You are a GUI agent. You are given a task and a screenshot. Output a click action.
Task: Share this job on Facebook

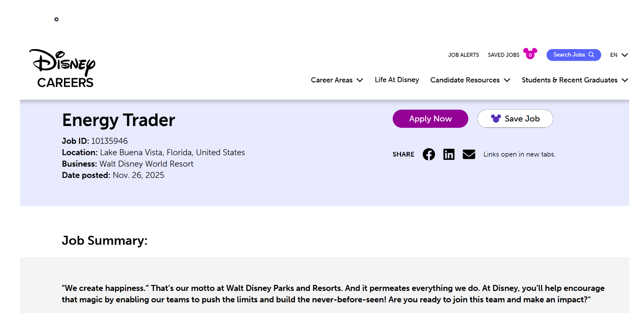tap(429, 154)
